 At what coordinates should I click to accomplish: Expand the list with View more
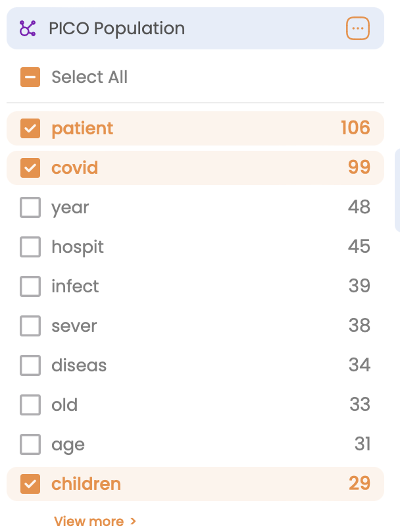coord(89,521)
